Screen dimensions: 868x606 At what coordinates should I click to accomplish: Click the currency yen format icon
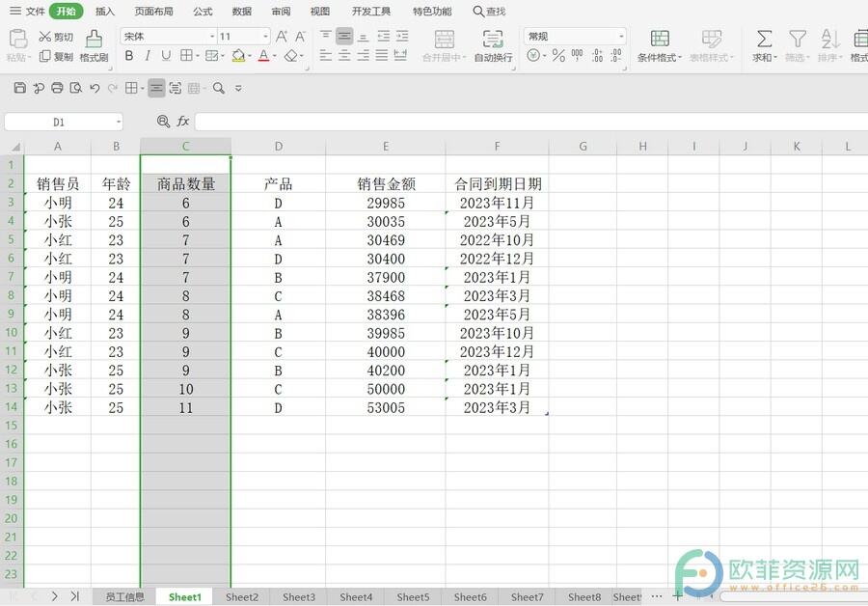pos(533,55)
